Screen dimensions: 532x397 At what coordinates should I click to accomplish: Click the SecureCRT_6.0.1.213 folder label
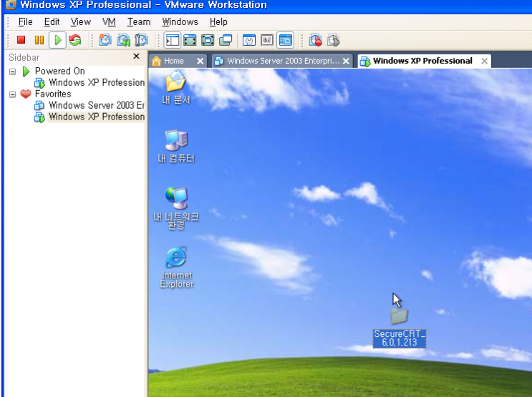tap(400, 338)
